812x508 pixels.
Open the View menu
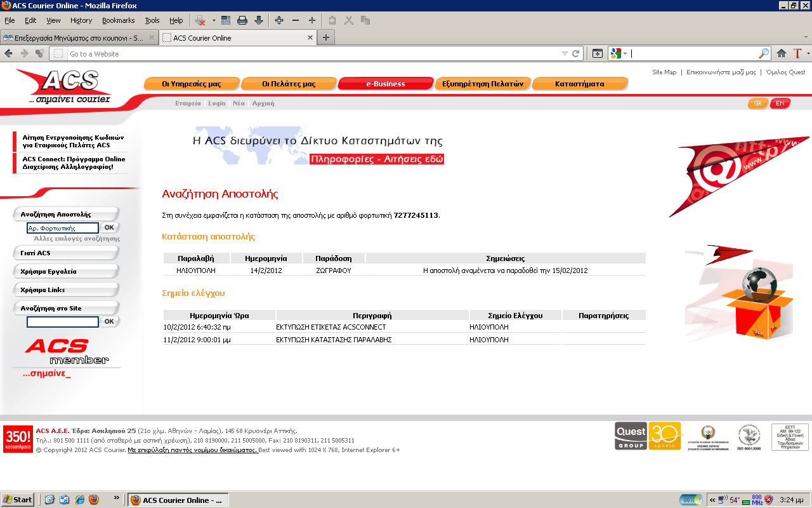53,20
